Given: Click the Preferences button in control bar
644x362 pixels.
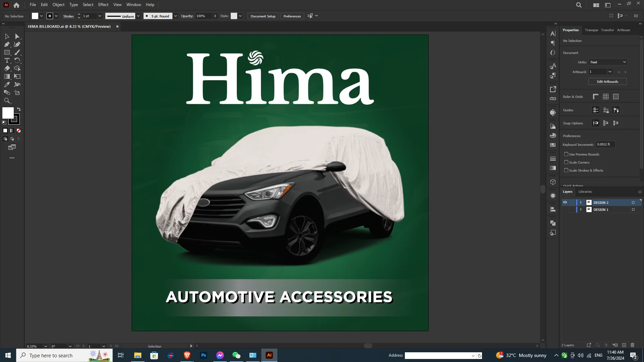Looking at the screenshot, I should tap(292, 16).
